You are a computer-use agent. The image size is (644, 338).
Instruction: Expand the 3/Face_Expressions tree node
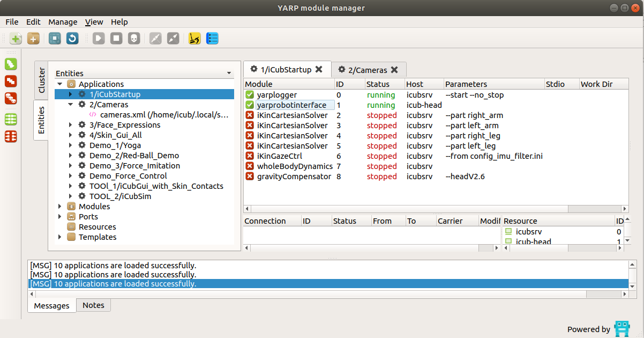click(x=71, y=125)
